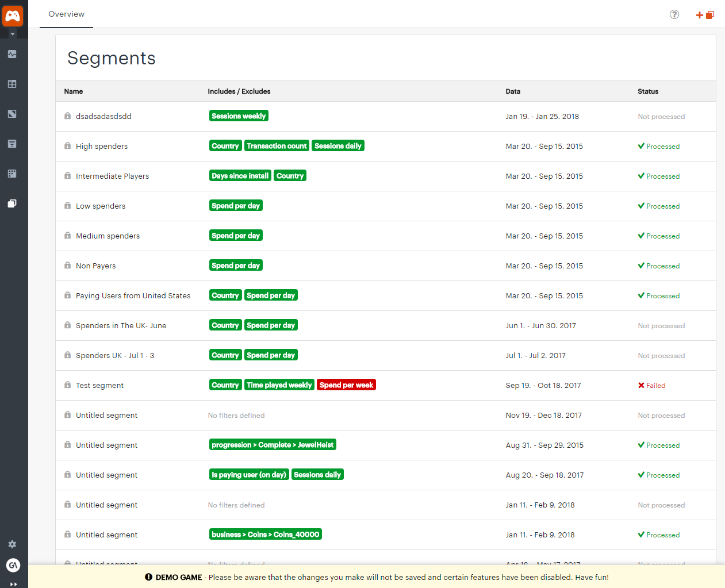Open the realtime activity sidebar icon
The height and width of the screenshot is (588, 725).
[12, 54]
